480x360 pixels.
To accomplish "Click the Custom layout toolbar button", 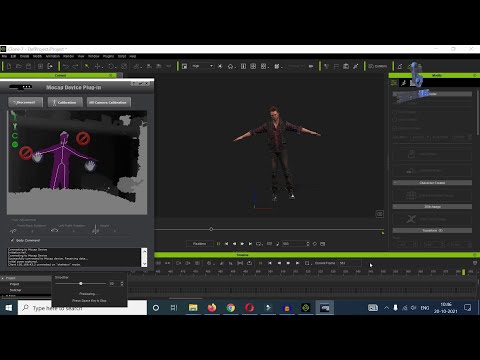I will click(378, 66).
